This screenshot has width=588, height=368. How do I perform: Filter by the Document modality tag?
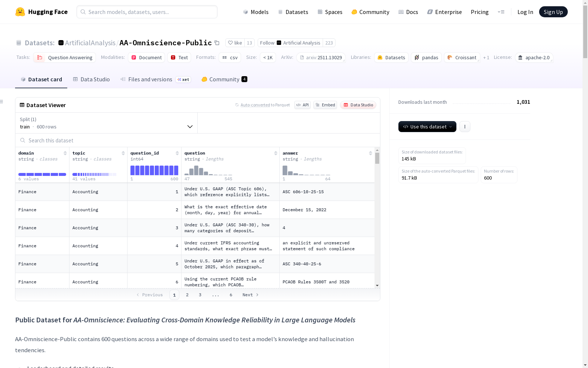pyautogui.click(x=147, y=57)
